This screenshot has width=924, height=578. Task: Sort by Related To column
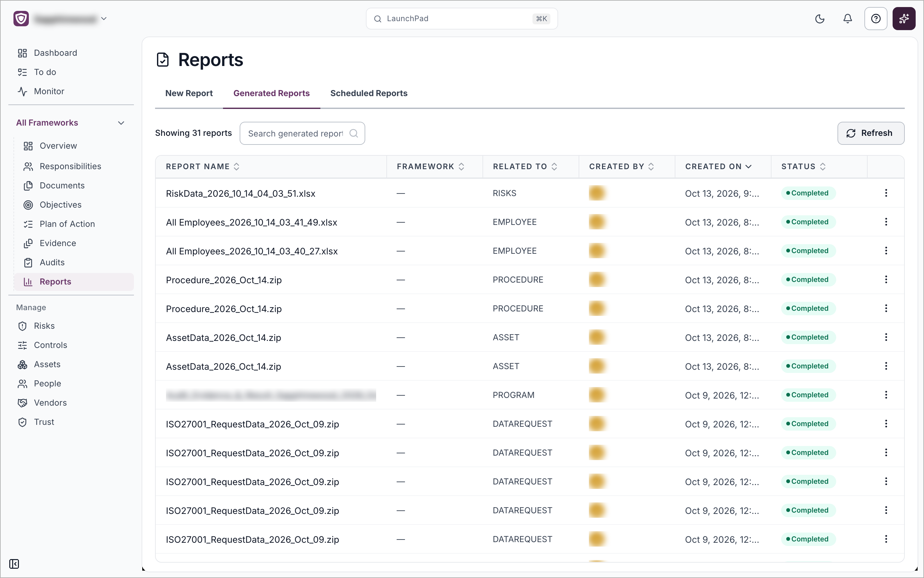[x=525, y=166]
